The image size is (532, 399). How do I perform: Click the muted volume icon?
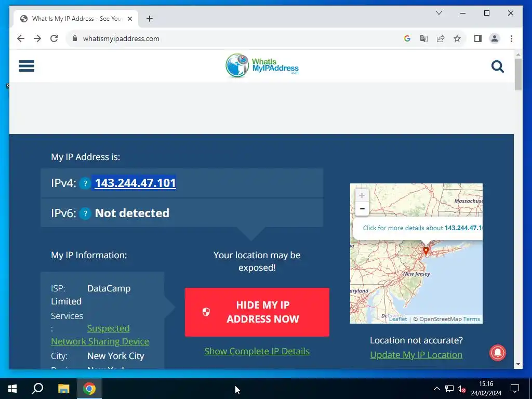(x=461, y=389)
